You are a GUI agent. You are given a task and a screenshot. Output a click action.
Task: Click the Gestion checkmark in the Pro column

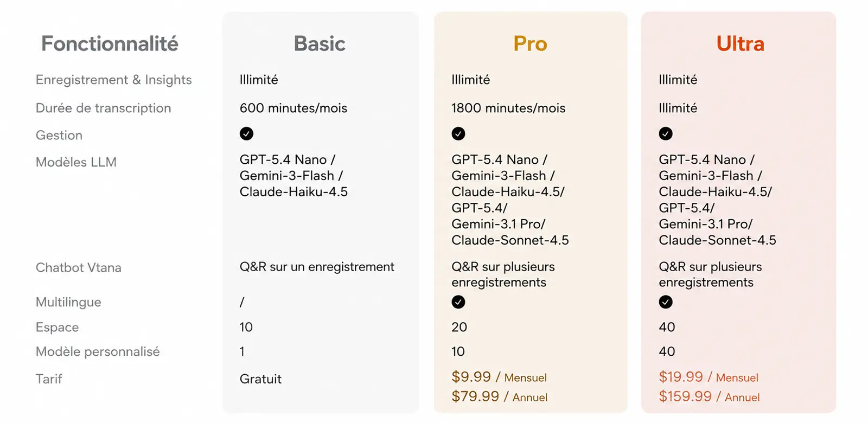pos(458,134)
